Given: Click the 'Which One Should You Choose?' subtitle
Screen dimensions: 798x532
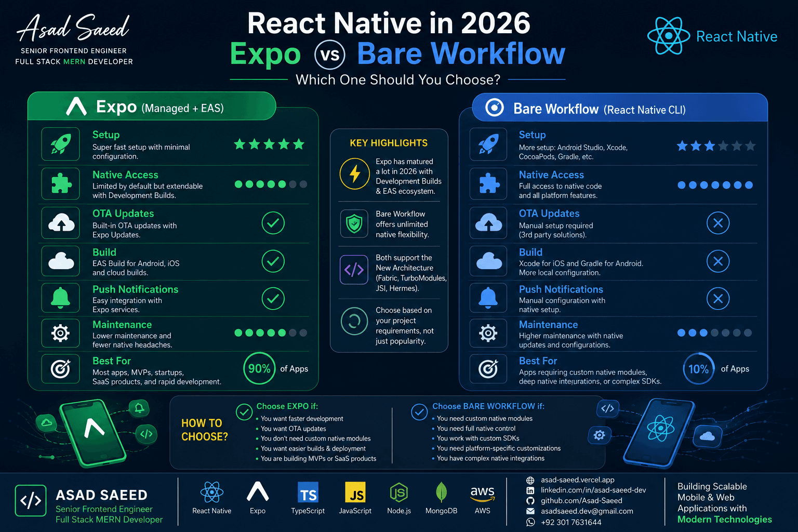Looking at the screenshot, I should coord(398,79).
